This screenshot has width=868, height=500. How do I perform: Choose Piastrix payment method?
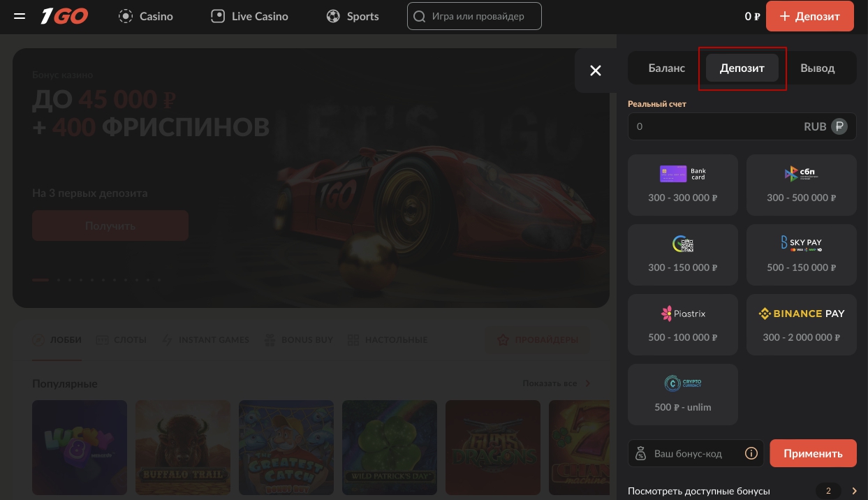(683, 324)
